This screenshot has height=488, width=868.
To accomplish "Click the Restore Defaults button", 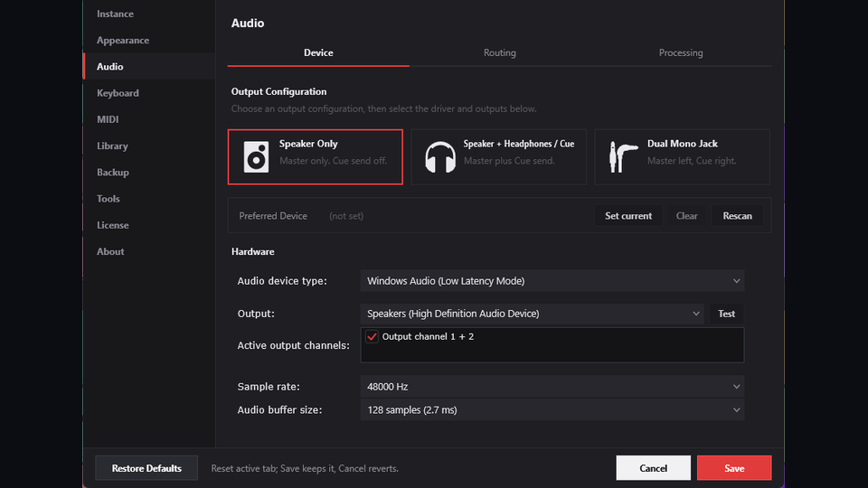I will point(146,468).
